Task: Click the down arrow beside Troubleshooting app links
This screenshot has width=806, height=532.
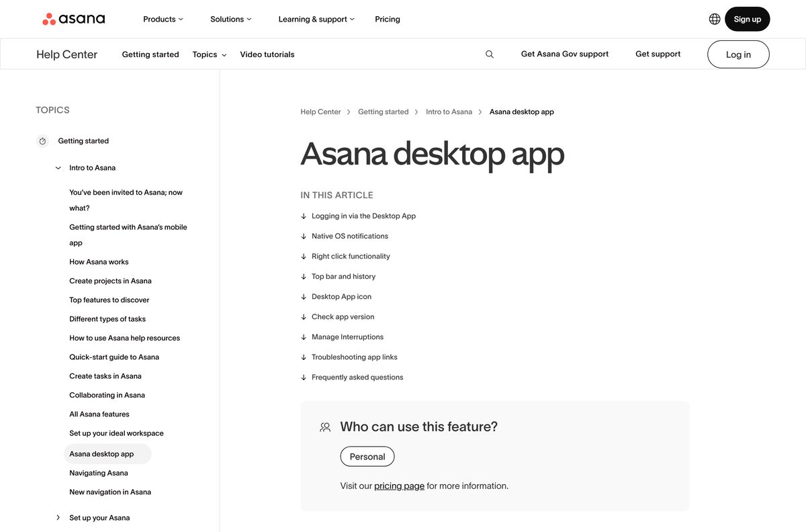Action: (304, 357)
